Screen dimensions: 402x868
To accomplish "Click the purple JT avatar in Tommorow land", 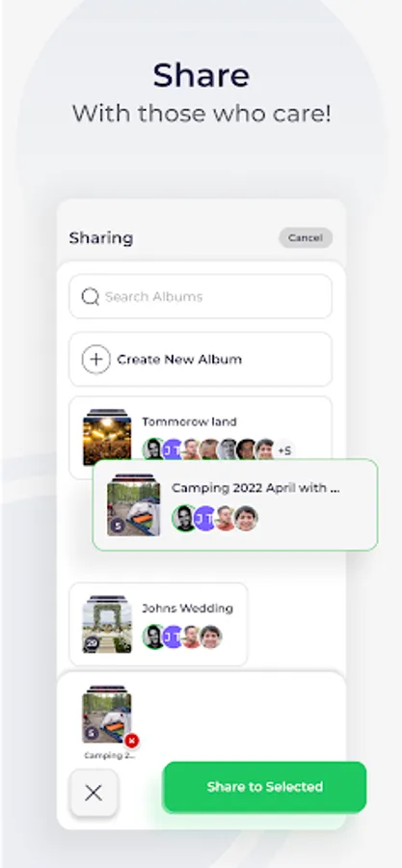I will point(174,449).
